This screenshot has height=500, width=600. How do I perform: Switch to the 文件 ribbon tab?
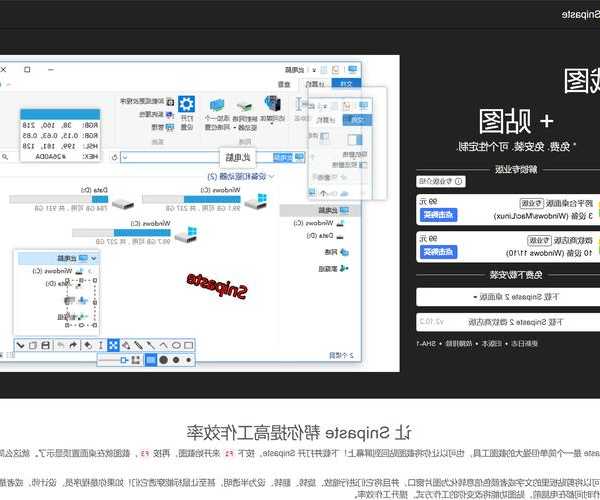[346, 83]
